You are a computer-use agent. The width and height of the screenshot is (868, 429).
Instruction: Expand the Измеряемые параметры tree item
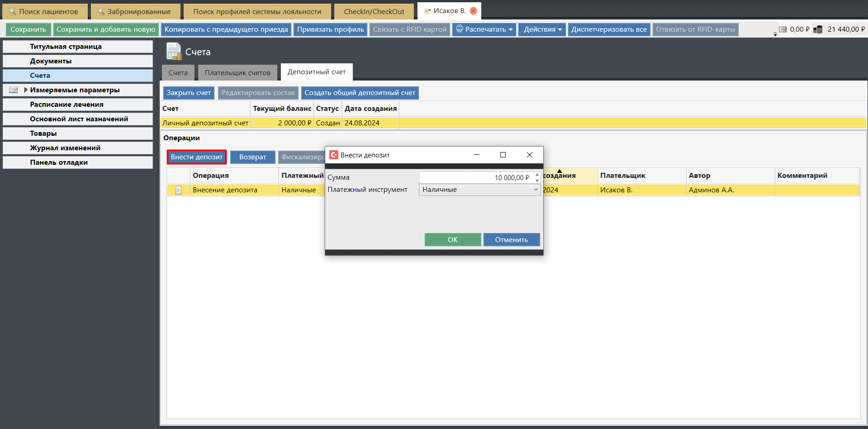coord(26,90)
